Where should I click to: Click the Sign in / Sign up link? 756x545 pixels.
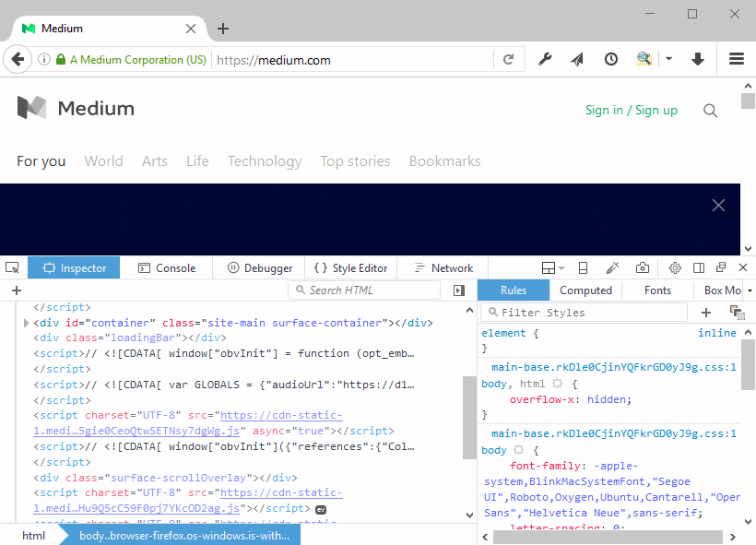point(631,111)
